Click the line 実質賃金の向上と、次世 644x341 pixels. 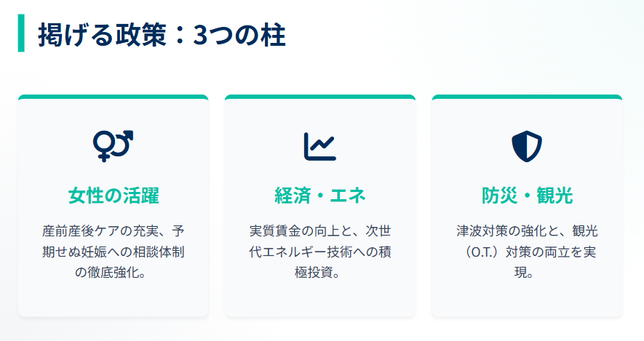[319, 232]
